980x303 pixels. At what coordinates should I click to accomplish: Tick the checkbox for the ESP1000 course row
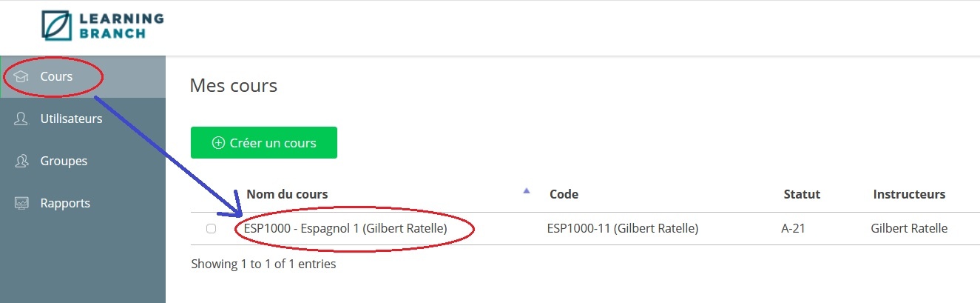point(211,229)
